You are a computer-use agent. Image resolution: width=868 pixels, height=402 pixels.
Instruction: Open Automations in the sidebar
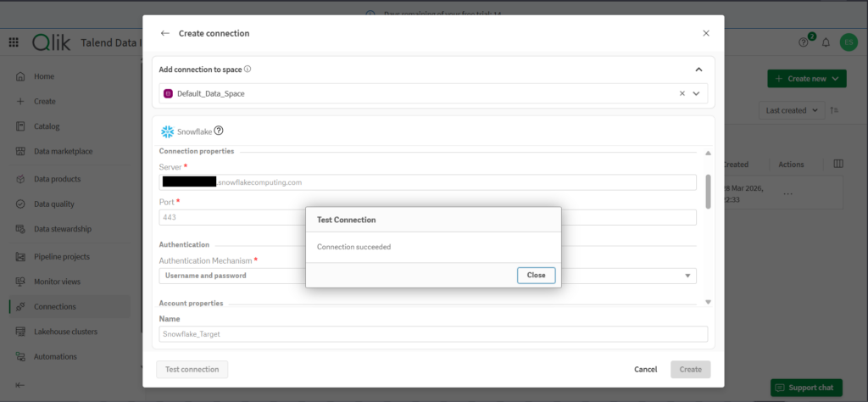click(x=55, y=356)
